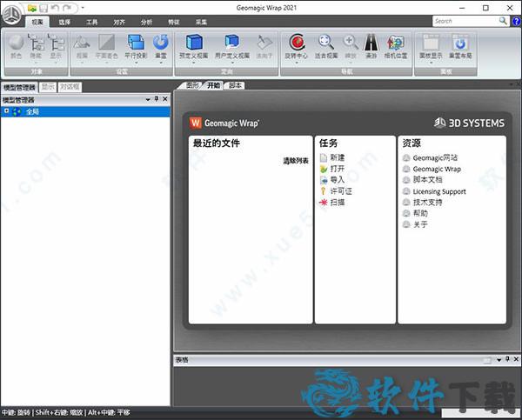Image resolution: width=522 pixels, height=420 pixels.
Task: Click the 清除列表 link
Action: (295, 161)
